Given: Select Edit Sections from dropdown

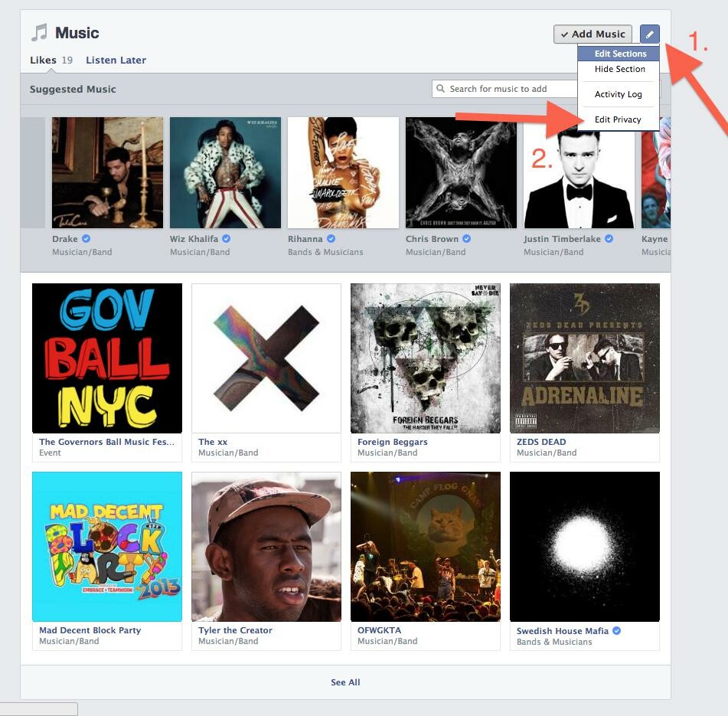Looking at the screenshot, I should 620,54.
